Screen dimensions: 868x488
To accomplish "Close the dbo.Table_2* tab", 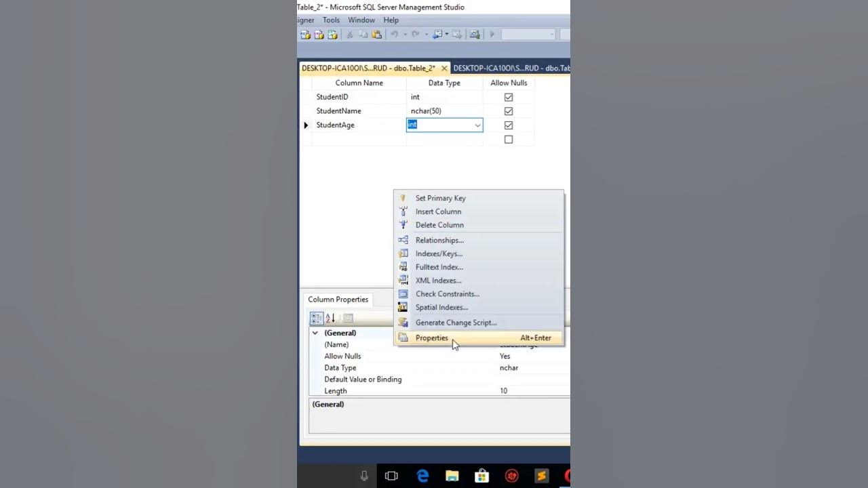I will coord(444,68).
